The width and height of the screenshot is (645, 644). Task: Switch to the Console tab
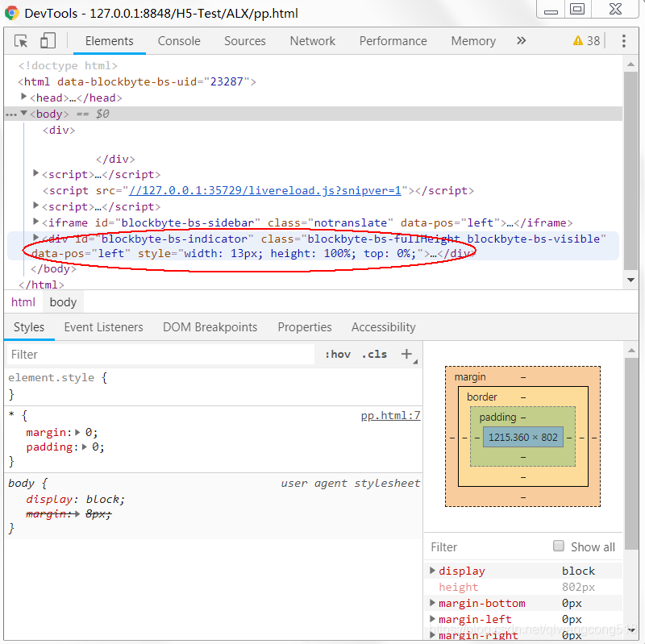point(179,41)
